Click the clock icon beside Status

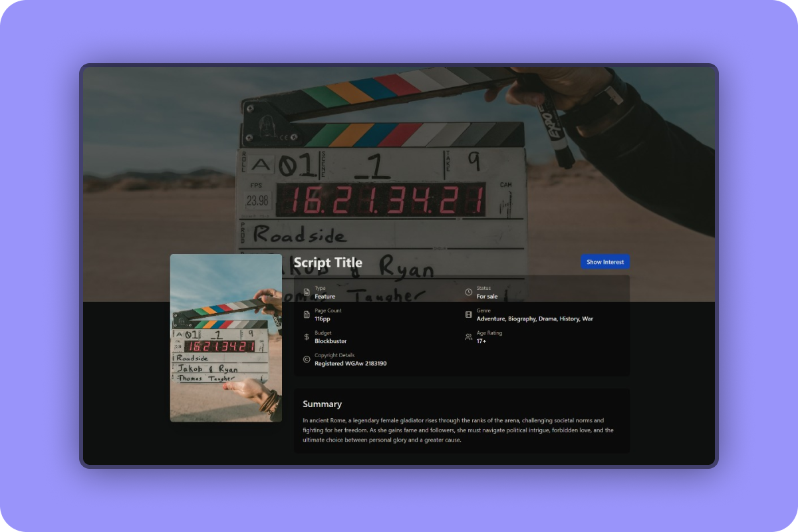tap(468, 293)
